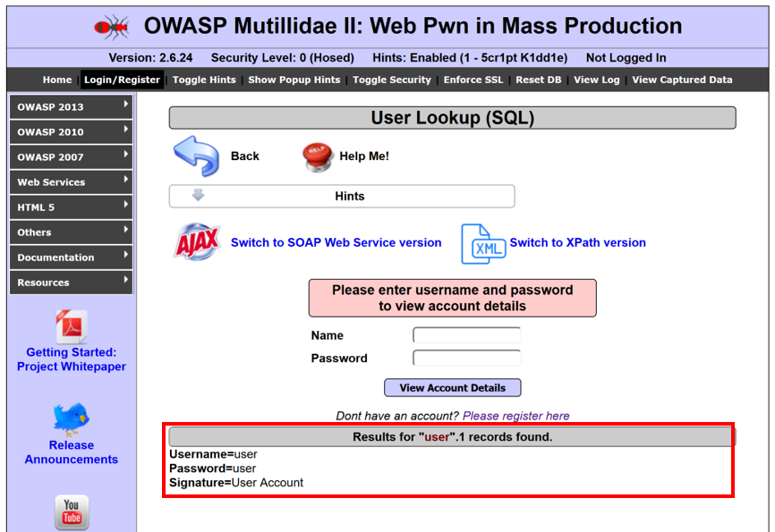Open the PDF whitepaper icon
This screenshot has width=775, height=532.
pyautogui.click(x=72, y=326)
